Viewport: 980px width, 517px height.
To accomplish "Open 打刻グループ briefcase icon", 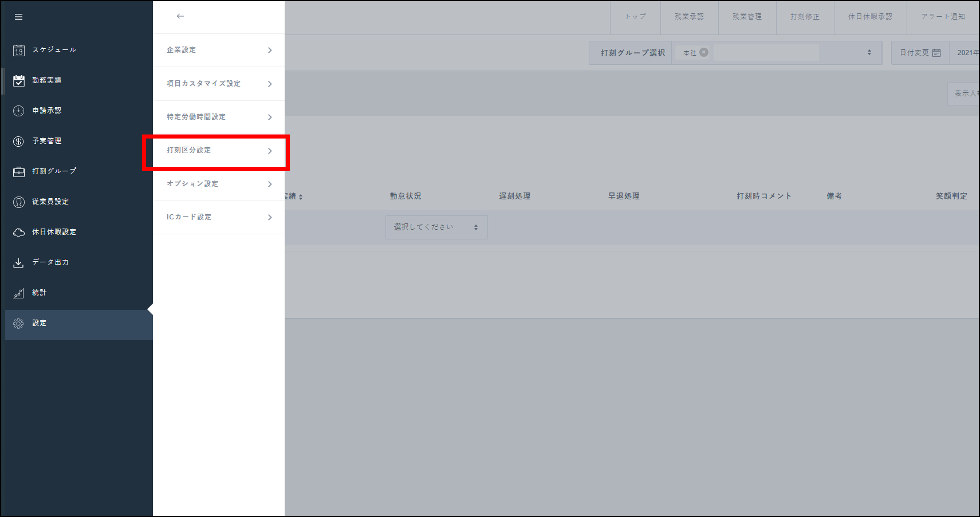I will coord(19,172).
